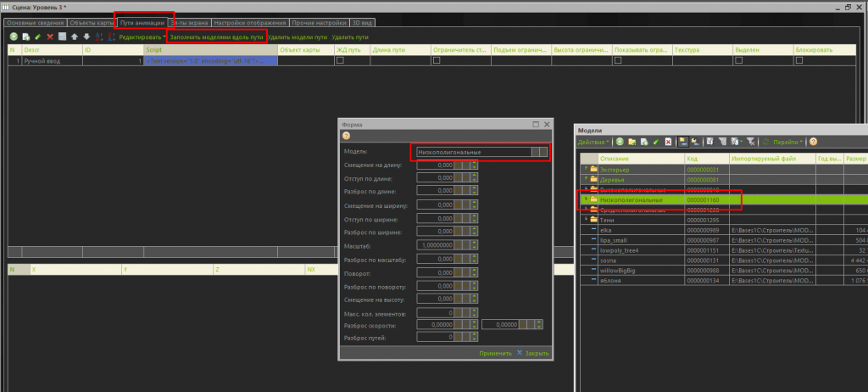Click the Отступ по длине input field
Image resolution: width=868 pixels, height=392 pixels.
(x=436, y=178)
